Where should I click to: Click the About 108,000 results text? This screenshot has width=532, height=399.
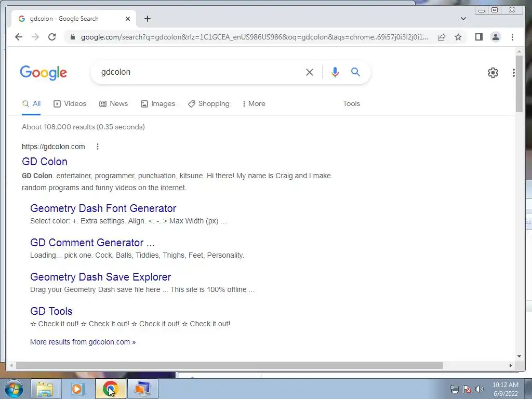(83, 127)
